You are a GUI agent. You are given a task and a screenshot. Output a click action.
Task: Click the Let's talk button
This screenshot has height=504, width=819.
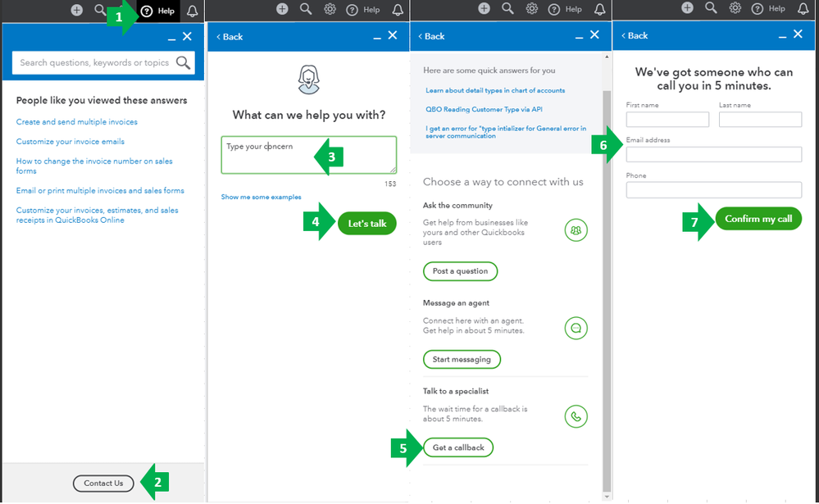click(x=367, y=224)
